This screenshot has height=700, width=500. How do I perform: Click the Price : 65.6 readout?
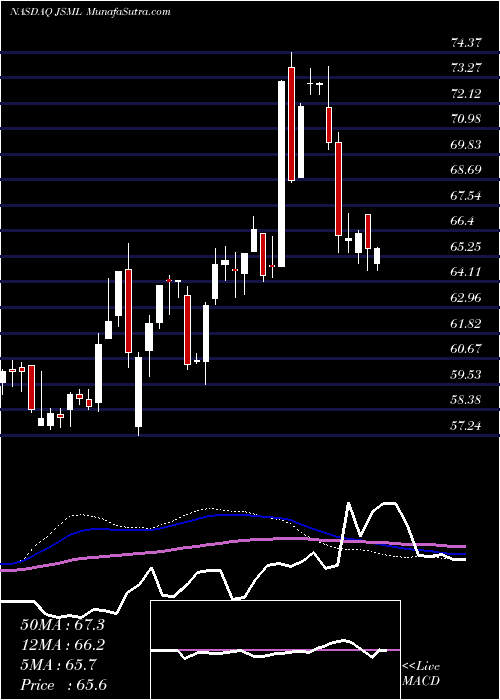[63, 685]
